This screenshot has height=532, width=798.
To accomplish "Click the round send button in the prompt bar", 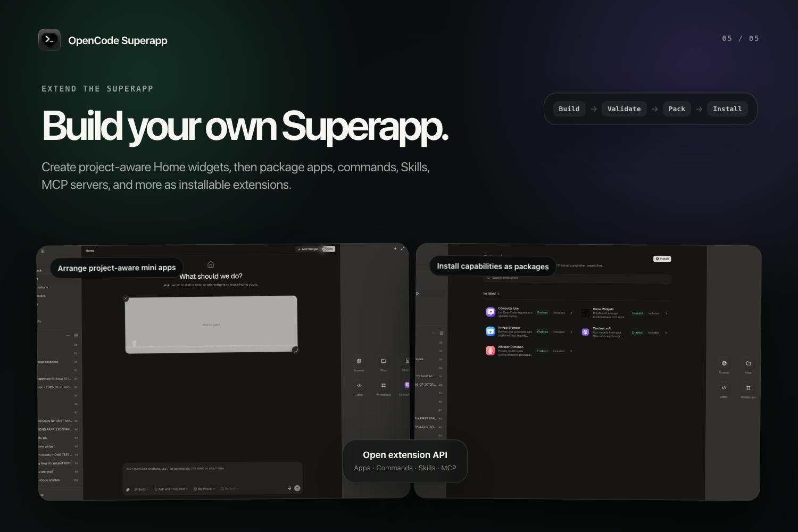I will 297,488.
